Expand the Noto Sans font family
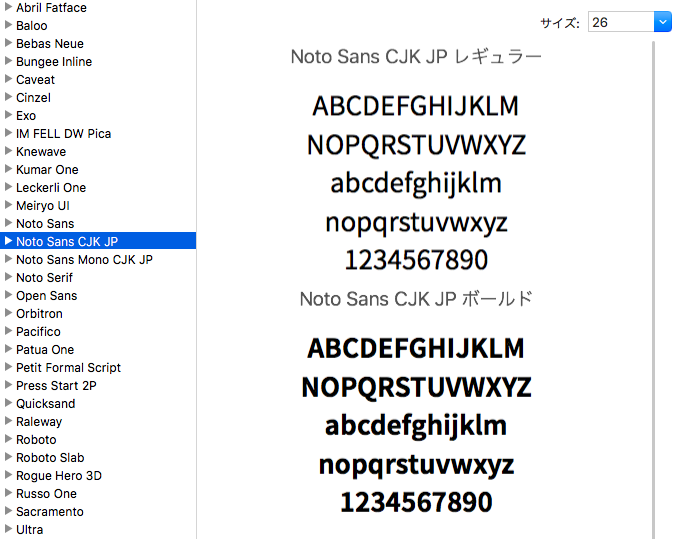The image size is (676, 539). pos(8,223)
